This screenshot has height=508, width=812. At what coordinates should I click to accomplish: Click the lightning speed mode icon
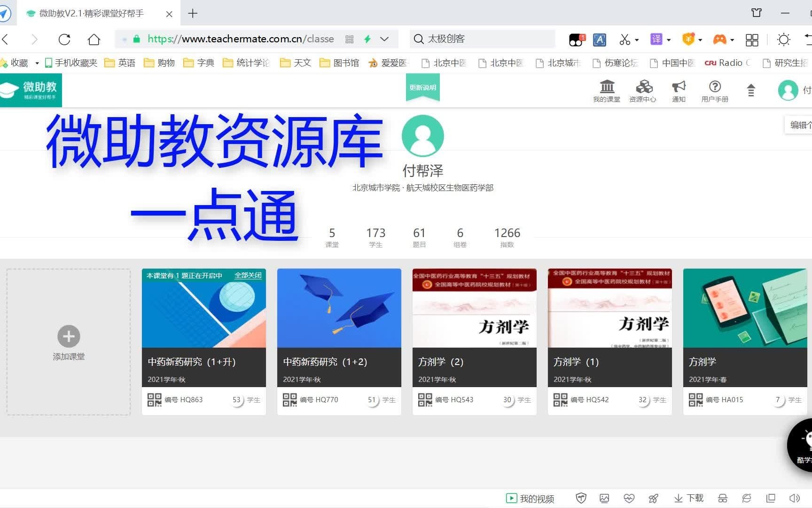367,39
